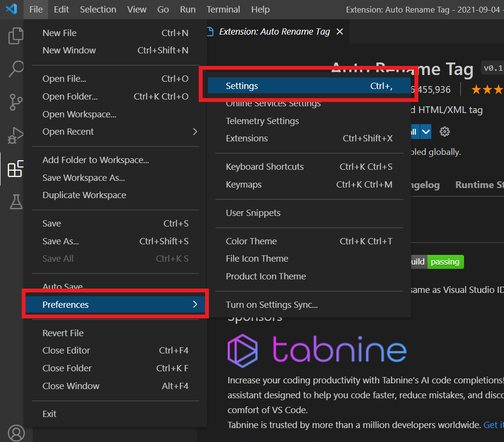Switch to the Changelog tab
This screenshot has width=504, height=442.
pos(426,185)
